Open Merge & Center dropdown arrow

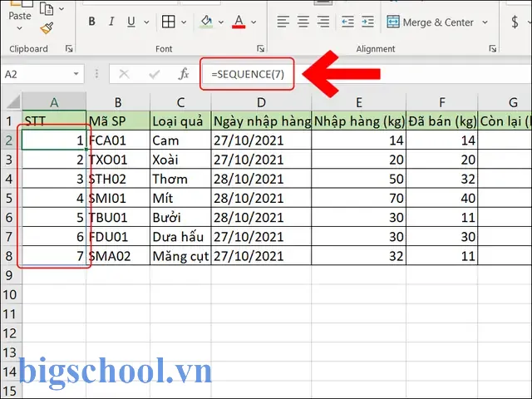485,22
